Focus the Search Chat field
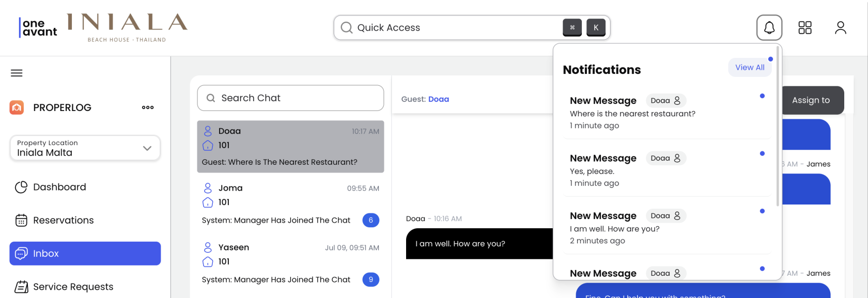Image resolution: width=868 pixels, height=298 pixels. coord(290,98)
